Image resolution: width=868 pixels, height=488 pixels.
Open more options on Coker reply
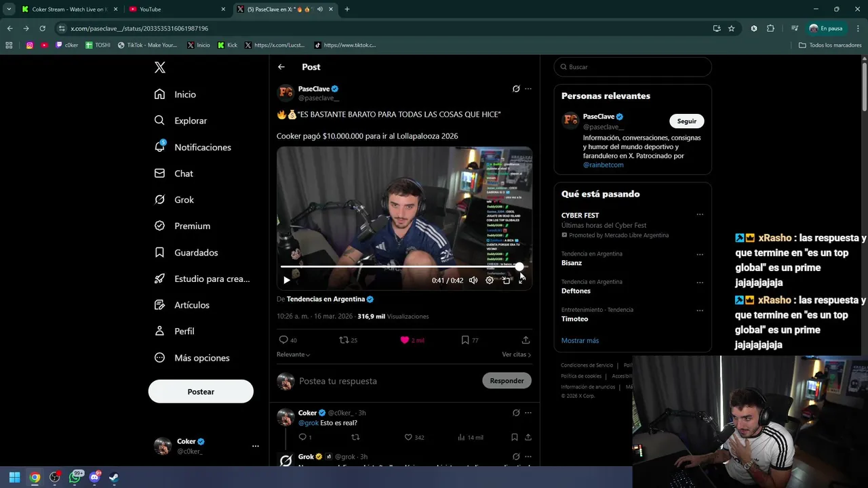(x=528, y=413)
